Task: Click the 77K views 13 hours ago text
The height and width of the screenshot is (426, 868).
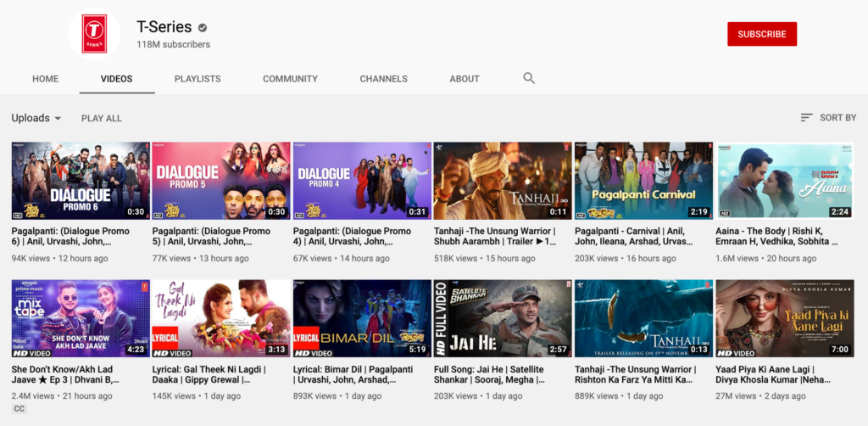Action: coord(200,258)
